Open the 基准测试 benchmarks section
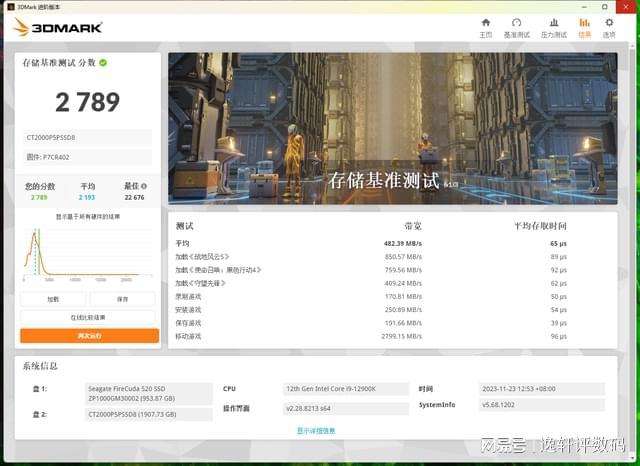This screenshot has height=466, width=640. pos(516,28)
